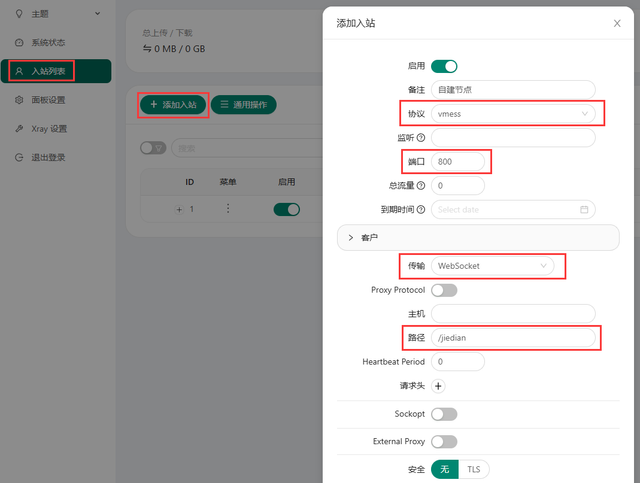The image size is (640, 483).
Task: Click the calendar icon in date field
Action: (x=584, y=210)
